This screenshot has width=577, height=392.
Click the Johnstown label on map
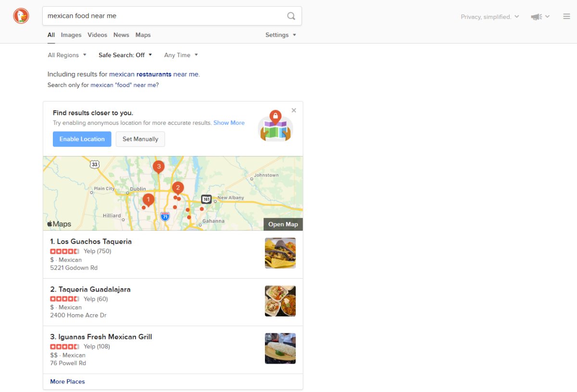[x=266, y=175]
